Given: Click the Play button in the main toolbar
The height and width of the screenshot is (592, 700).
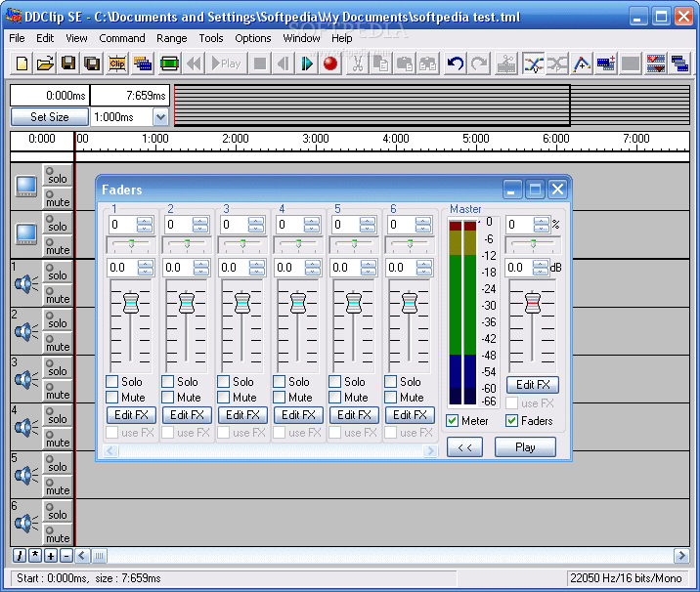Looking at the screenshot, I should [x=226, y=63].
